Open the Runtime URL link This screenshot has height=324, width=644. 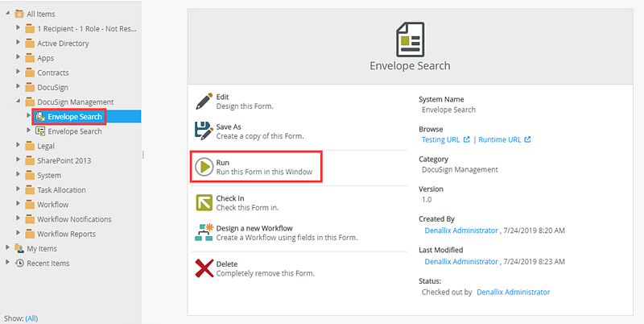[499, 140]
